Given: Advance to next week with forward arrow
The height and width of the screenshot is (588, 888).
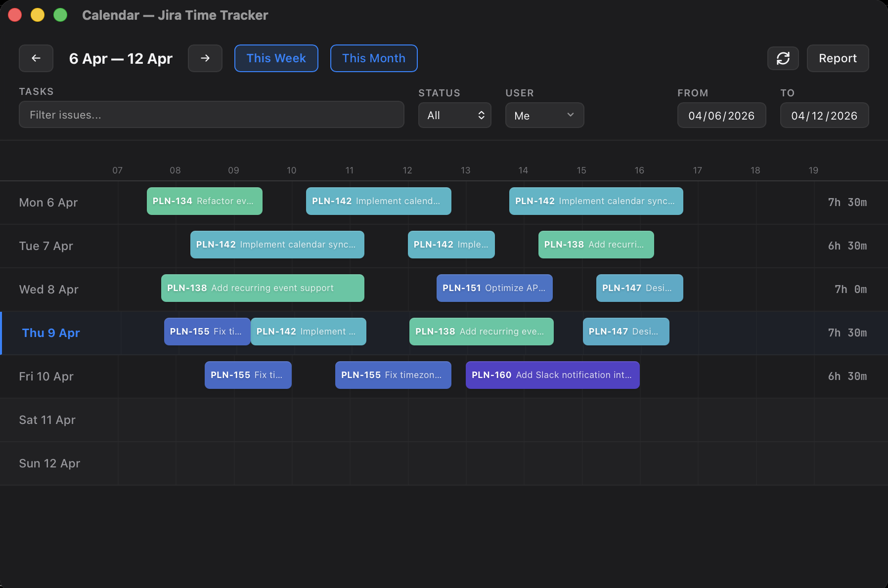Looking at the screenshot, I should [205, 58].
